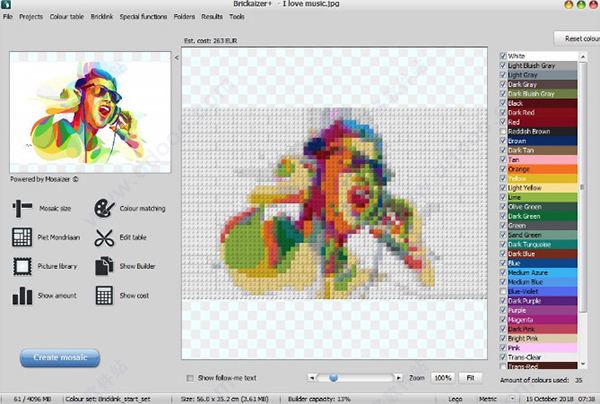Screen dimensions: 600x404
Task: Enable the Reddish Brown colour checkbox
Action: pos(503,131)
